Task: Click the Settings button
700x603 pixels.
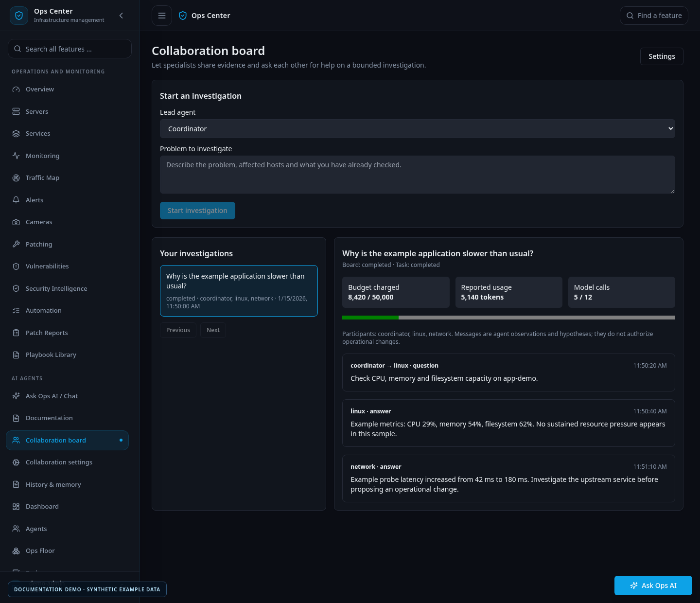Action: click(x=662, y=56)
